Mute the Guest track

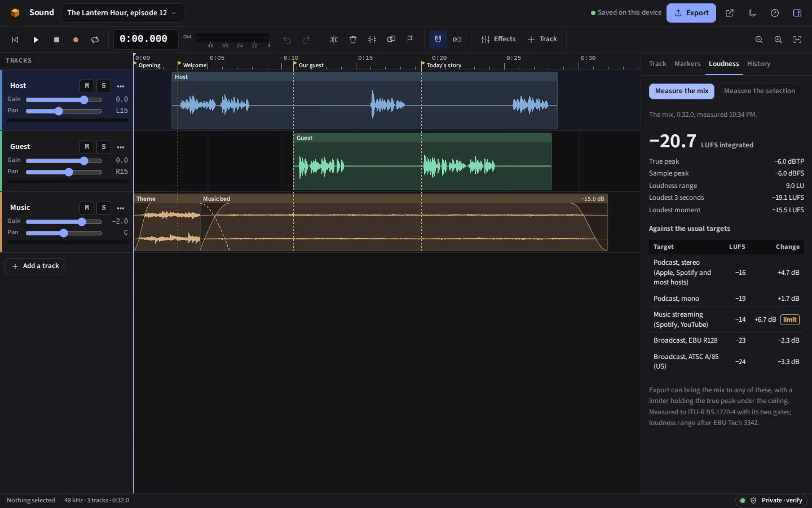pos(86,147)
